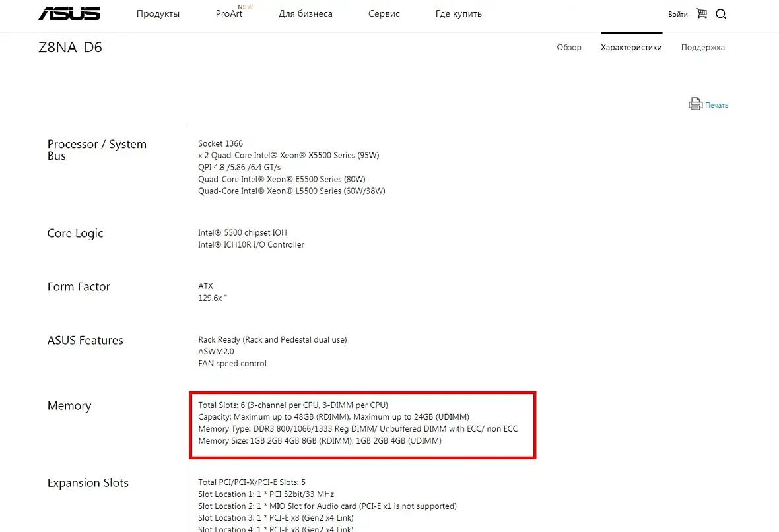
Task: Click the Войти login link
Action: 677,14
